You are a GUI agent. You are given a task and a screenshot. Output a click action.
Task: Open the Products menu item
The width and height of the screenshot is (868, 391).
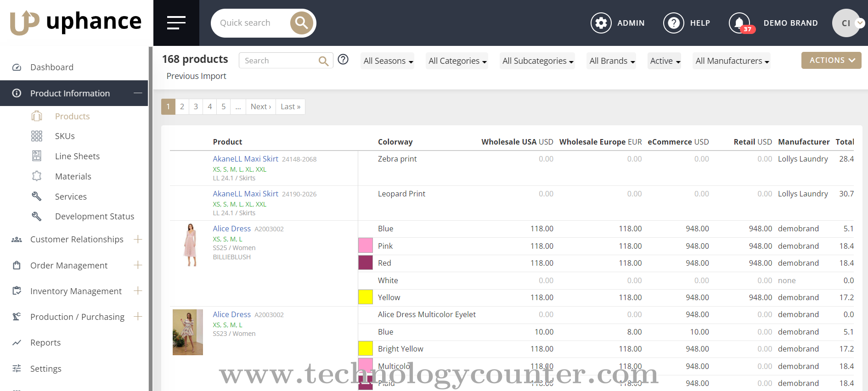[72, 116]
